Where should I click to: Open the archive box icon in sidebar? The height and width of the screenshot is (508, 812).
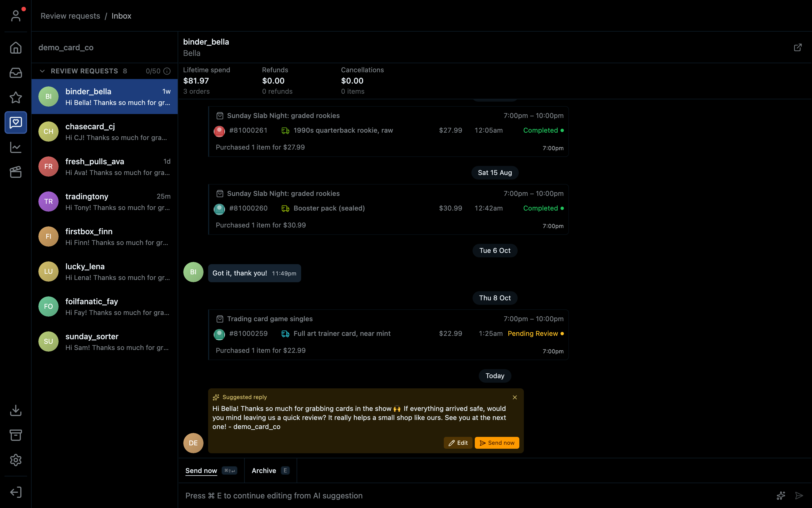point(16,435)
